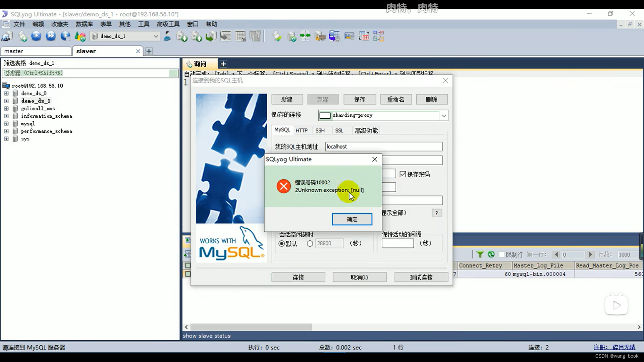
Task: Click the database truck migration icon
Action: [320, 36]
